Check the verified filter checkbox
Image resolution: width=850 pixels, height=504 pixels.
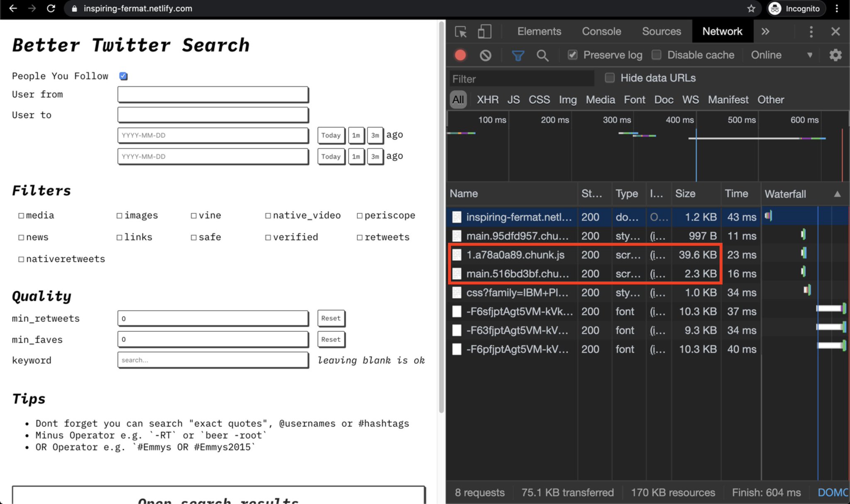[x=268, y=237]
